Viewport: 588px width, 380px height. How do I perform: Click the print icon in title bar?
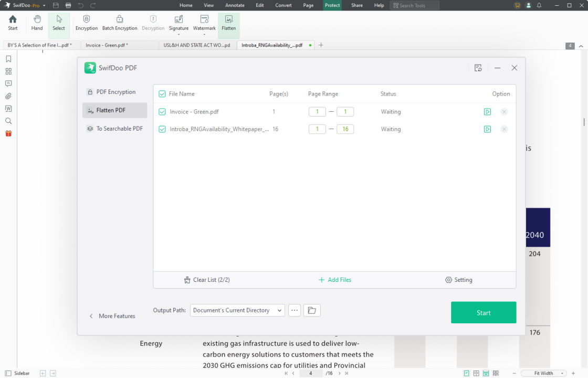pyautogui.click(x=68, y=5)
